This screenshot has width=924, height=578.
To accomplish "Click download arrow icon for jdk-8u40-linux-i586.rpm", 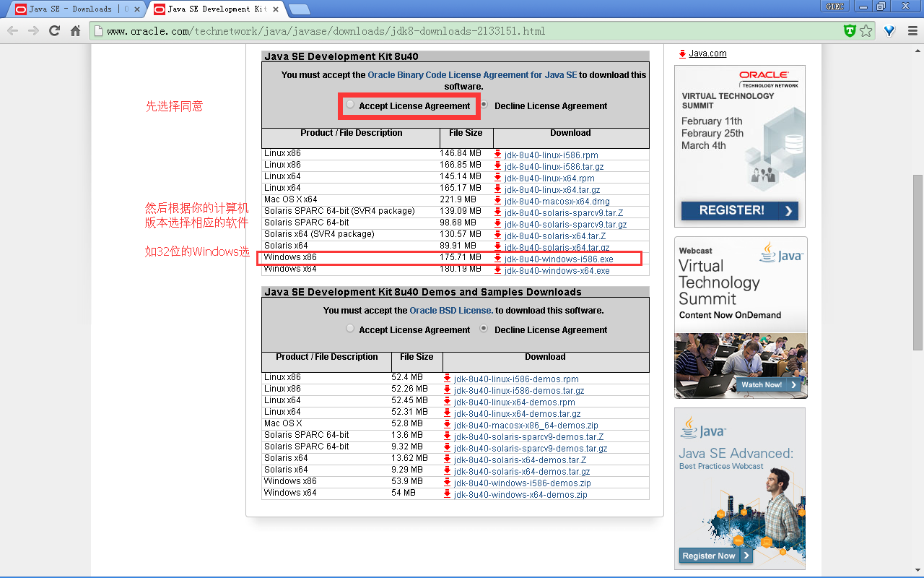I will (497, 155).
